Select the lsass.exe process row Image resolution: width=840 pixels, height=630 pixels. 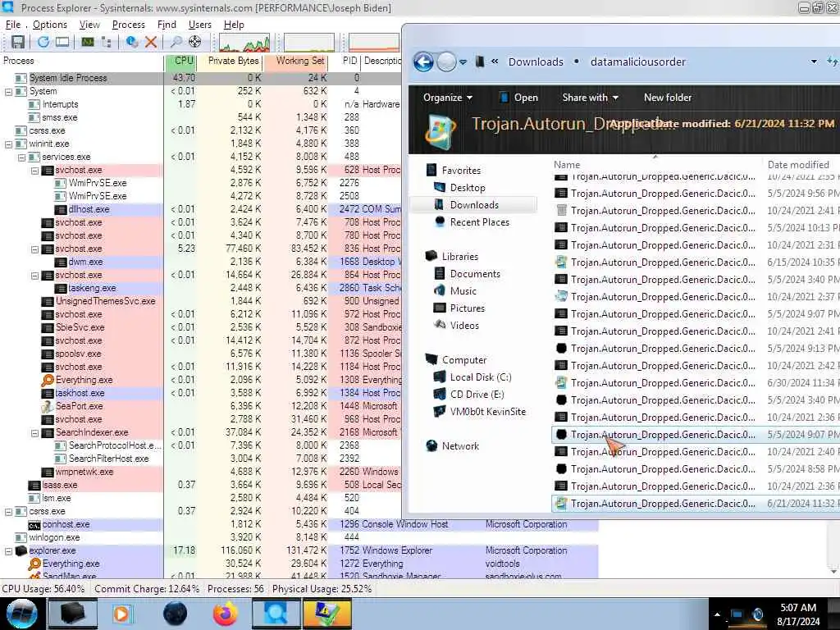(201, 485)
